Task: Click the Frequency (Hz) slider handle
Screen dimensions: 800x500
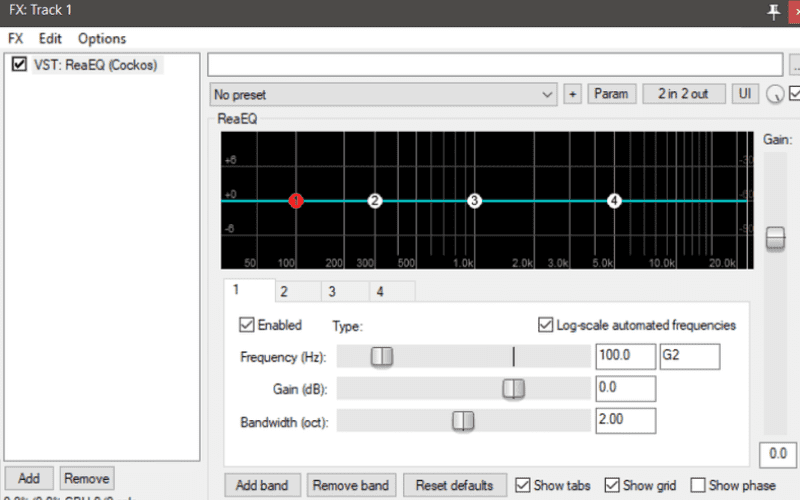Action: tap(382, 356)
